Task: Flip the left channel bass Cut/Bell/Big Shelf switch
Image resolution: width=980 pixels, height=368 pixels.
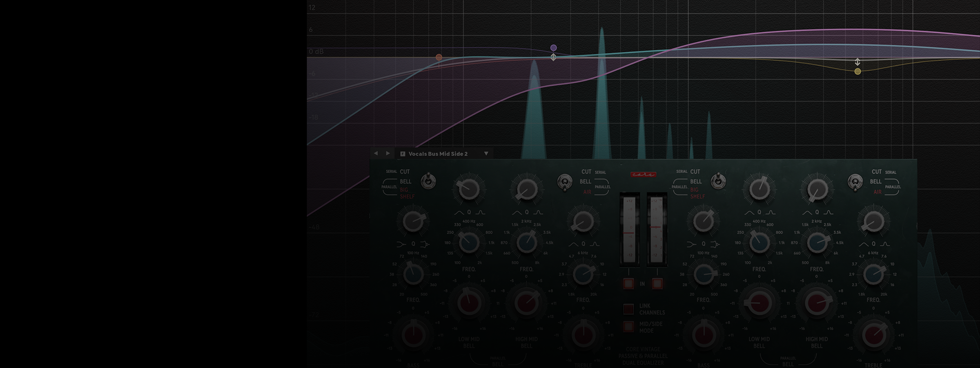Action: coord(428,181)
